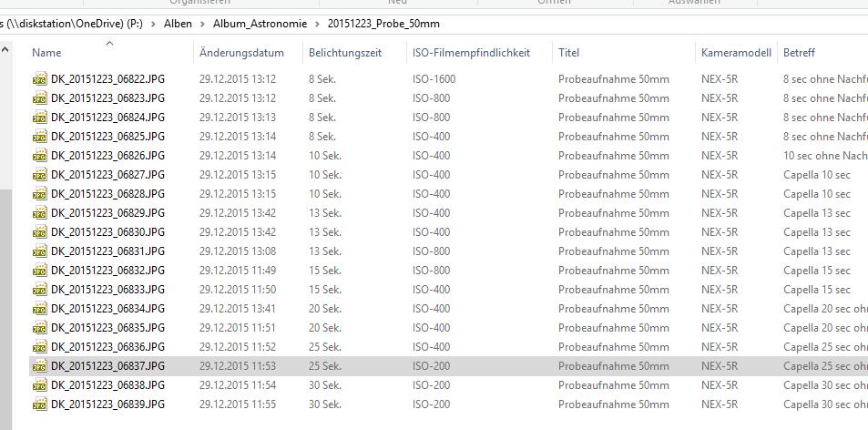Sort by Kameramodell column header

point(736,53)
